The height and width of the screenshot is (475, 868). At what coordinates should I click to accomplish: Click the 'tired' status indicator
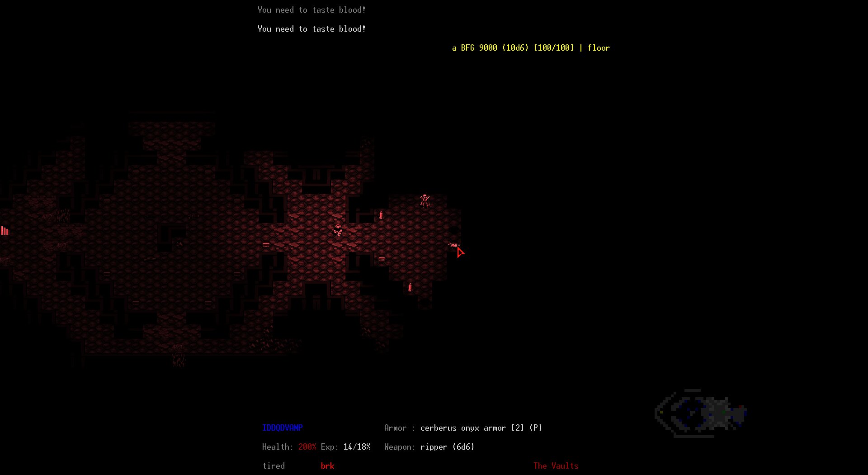(274, 466)
